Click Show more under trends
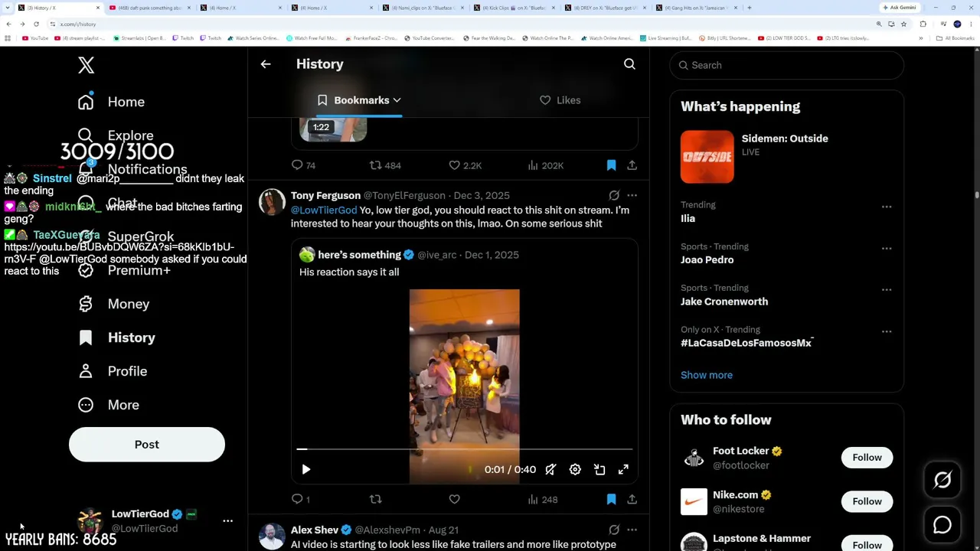 coord(707,375)
